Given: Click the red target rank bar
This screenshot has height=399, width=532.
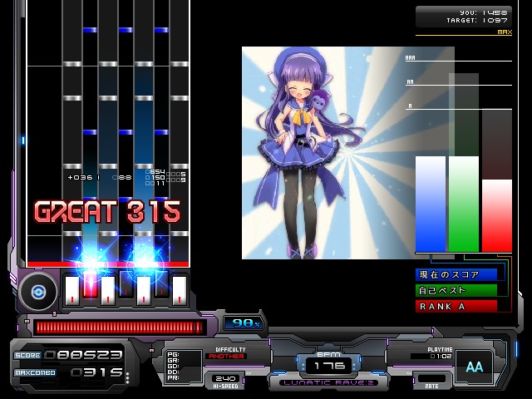Looking at the screenshot, I should (497, 216).
